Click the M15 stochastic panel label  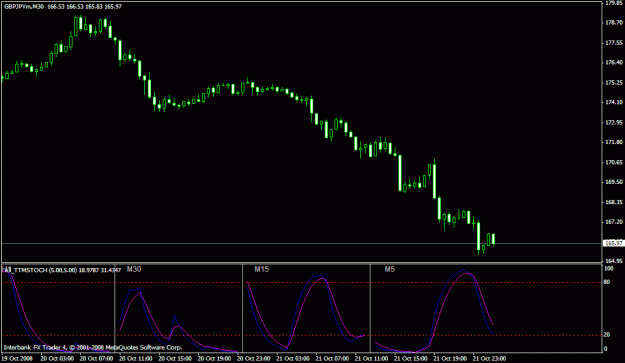point(261,269)
